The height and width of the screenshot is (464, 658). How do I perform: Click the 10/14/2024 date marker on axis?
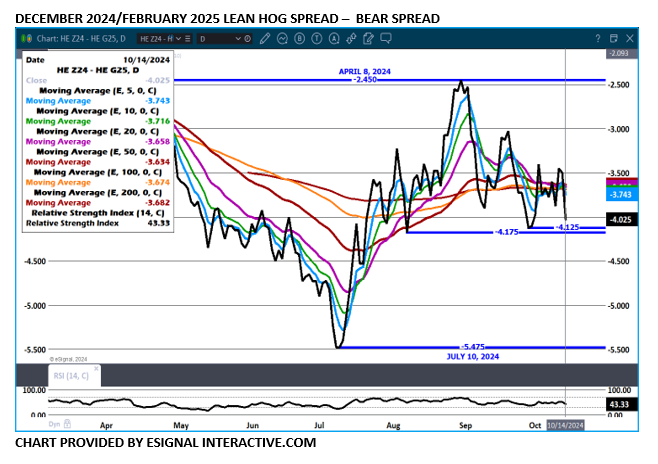point(565,425)
